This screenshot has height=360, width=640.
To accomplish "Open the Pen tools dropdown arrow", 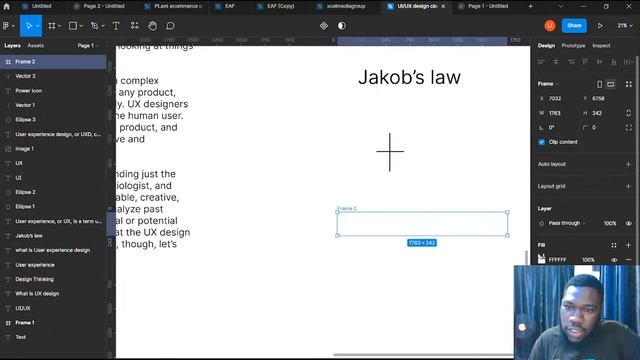I will pyautogui.click(x=103, y=26).
